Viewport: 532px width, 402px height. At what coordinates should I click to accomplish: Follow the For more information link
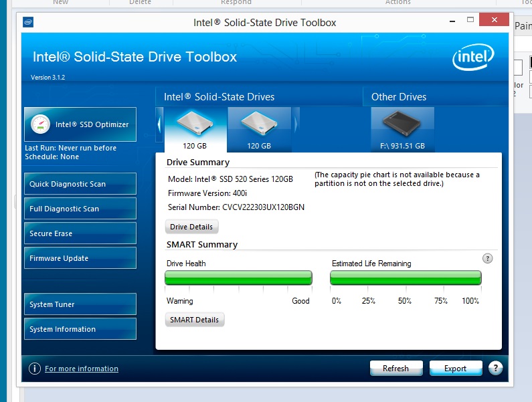(82, 369)
